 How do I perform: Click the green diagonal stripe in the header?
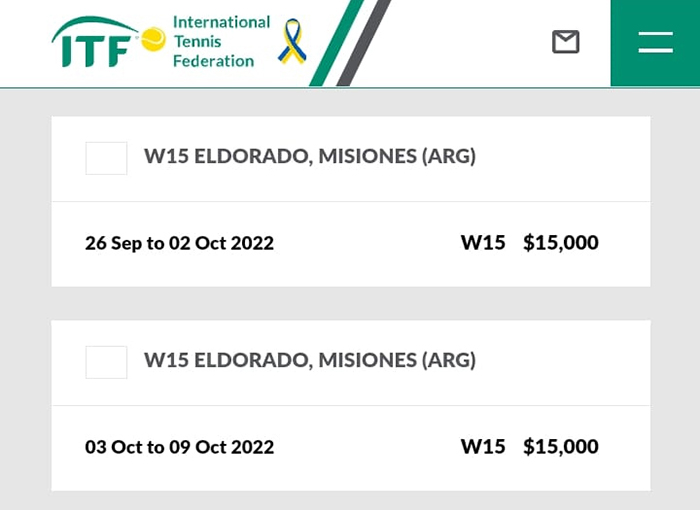(333, 45)
